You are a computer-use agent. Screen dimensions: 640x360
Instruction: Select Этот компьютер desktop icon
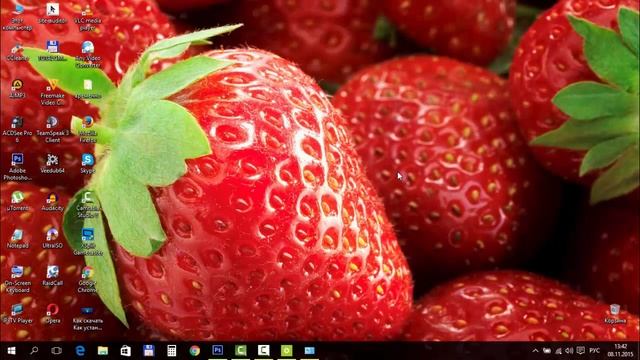click(x=17, y=18)
